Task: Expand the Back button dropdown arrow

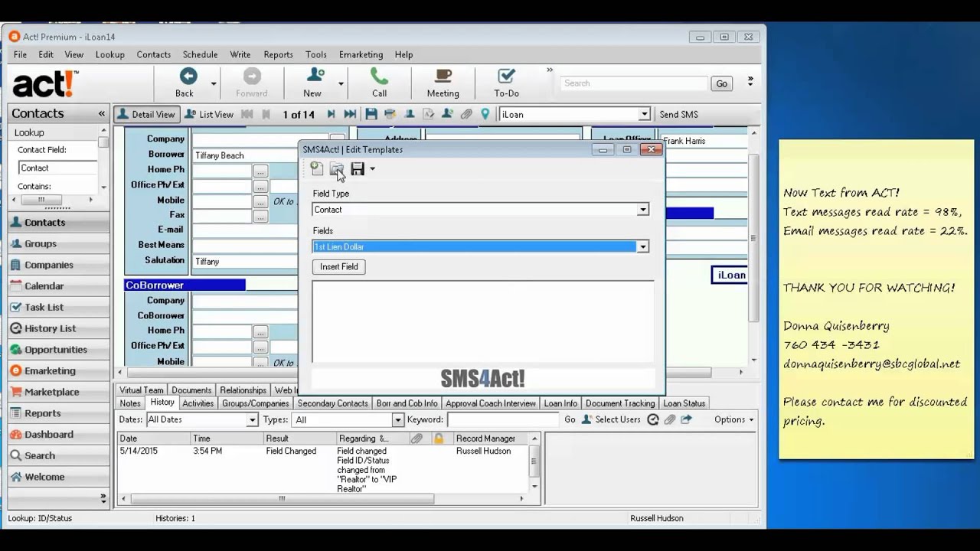Action: (x=214, y=83)
